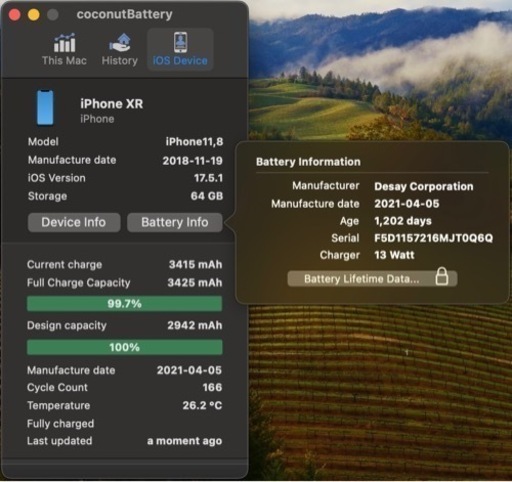Click the coconutBattery window title
Screen dimensions: 512x482
(x=124, y=14)
